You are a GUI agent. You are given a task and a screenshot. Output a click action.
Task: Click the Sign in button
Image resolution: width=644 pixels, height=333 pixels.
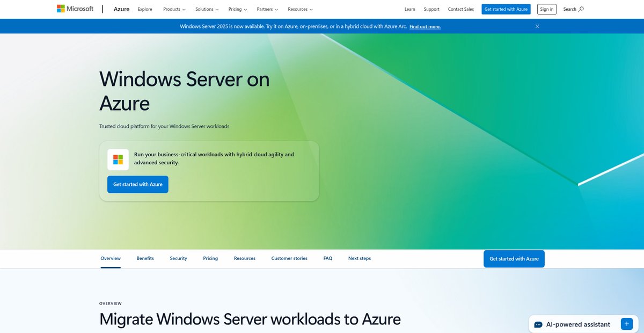tap(547, 9)
